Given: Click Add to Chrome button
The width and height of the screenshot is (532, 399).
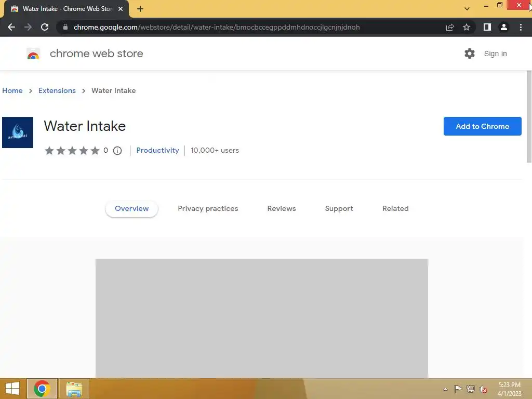Looking at the screenshot, I should tap(482, 126).
